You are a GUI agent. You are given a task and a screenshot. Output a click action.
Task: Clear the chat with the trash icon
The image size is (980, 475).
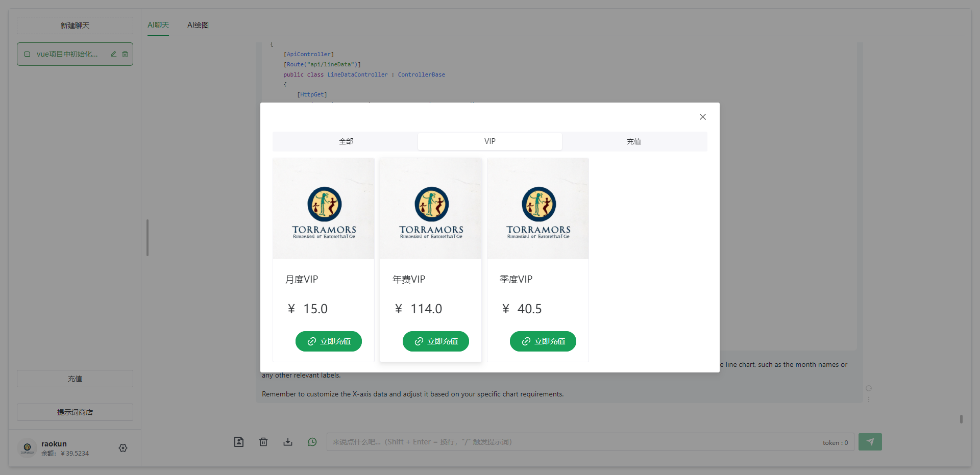[x=263, y=442]
